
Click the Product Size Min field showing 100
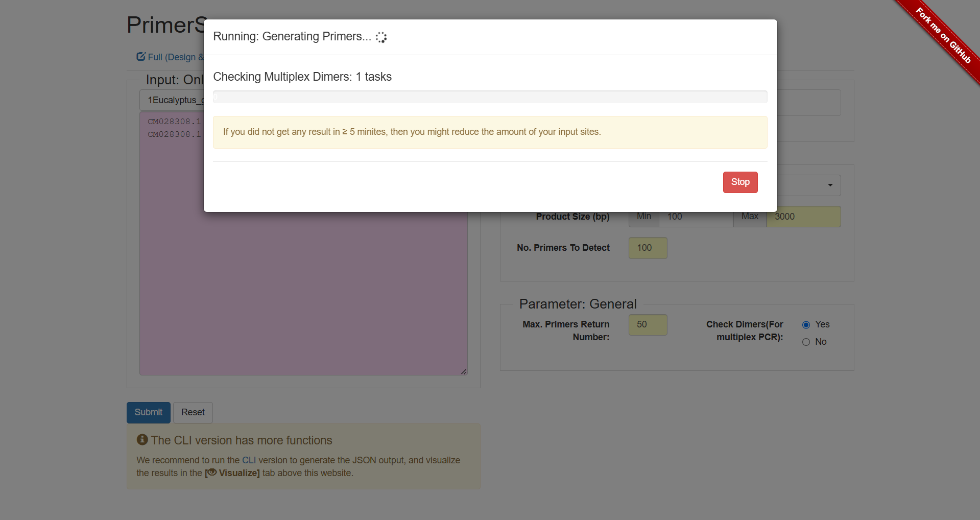[x=696, y=216]
